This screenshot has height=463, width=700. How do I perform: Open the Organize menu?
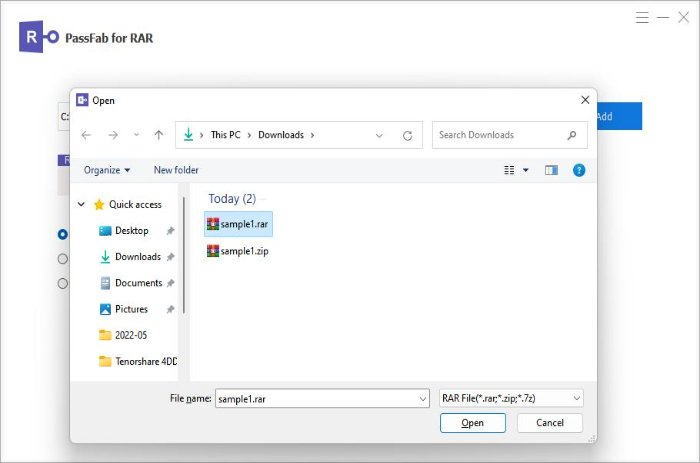click(x=107, y=170)
